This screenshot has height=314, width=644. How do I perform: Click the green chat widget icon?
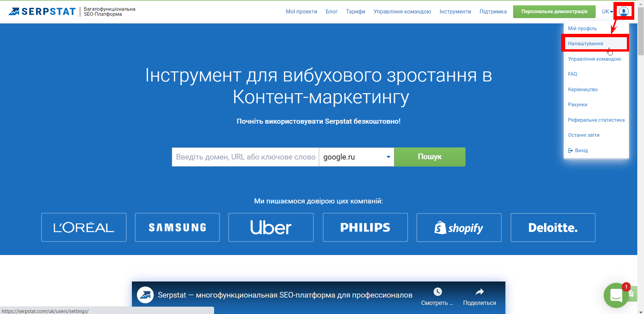[616, 295]
